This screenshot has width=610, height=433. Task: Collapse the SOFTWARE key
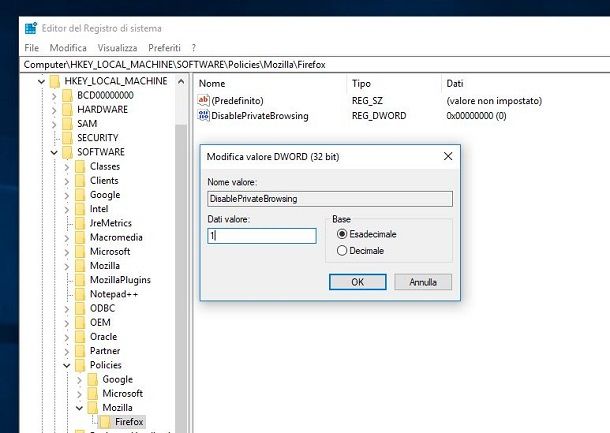pos(54,153)
